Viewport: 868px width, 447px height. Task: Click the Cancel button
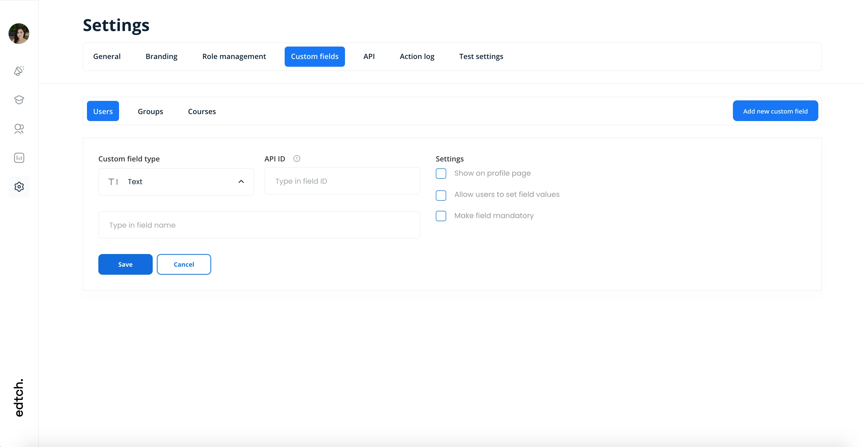[184, 264]
